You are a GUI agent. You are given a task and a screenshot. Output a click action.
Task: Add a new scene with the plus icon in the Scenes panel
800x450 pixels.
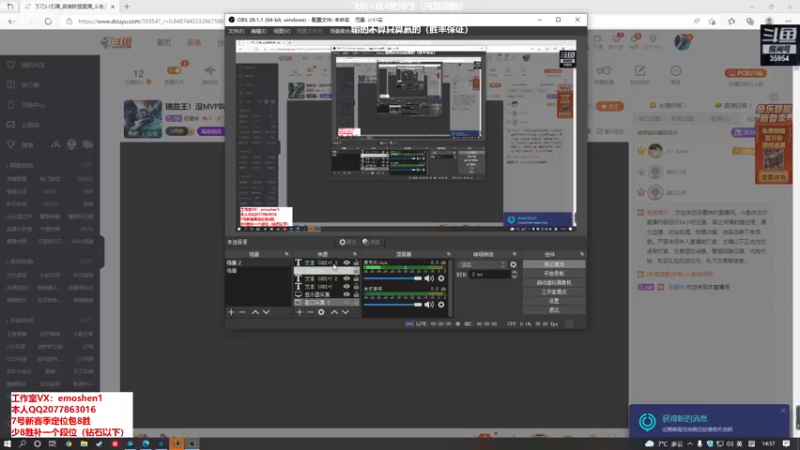(231, 312)
